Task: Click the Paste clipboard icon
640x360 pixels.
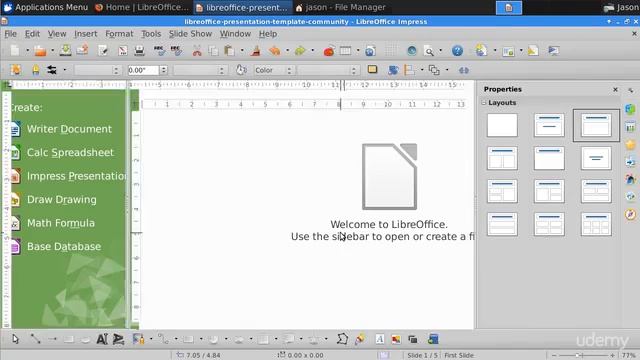Action: [230, 51]
